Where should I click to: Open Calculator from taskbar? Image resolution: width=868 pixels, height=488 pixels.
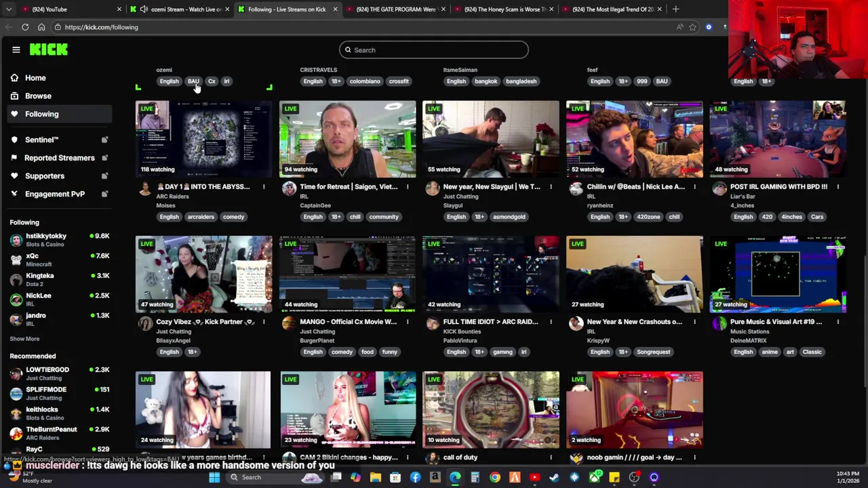coord(475,478)
